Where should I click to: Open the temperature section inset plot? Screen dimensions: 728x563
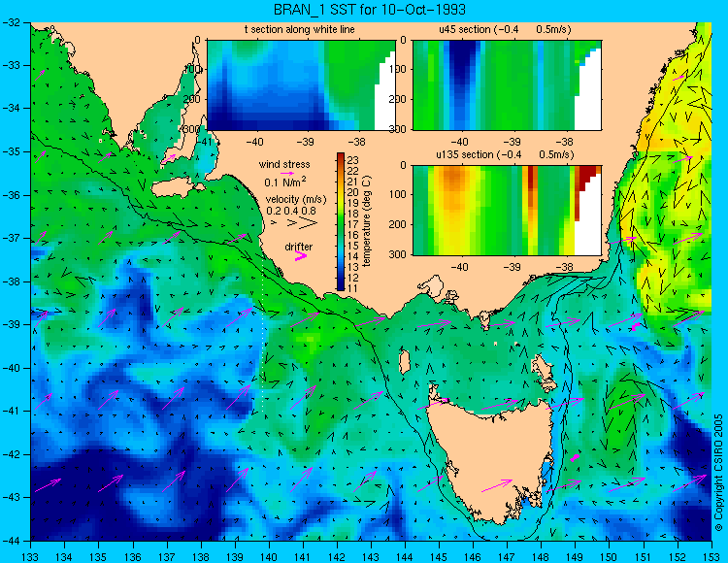(x=301, y=85)
